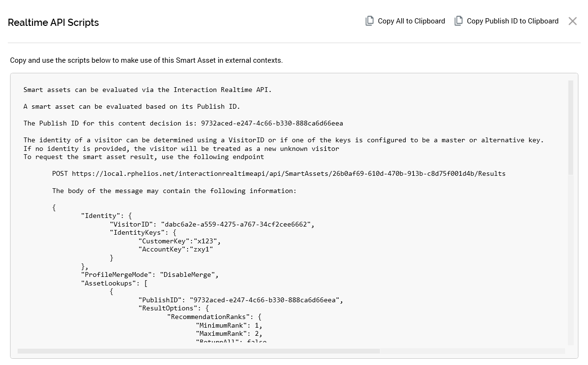Click the PublishID value inside AssetLookups

tap(265, 300)
